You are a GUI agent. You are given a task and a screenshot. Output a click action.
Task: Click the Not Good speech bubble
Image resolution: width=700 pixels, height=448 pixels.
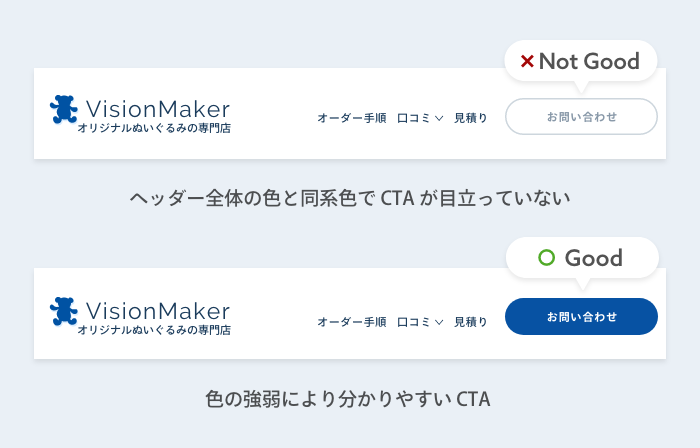[581, 61]
